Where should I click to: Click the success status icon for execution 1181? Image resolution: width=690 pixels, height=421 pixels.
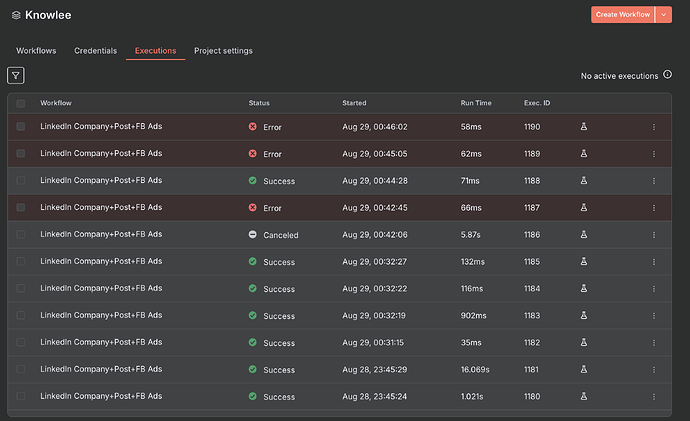253,369
